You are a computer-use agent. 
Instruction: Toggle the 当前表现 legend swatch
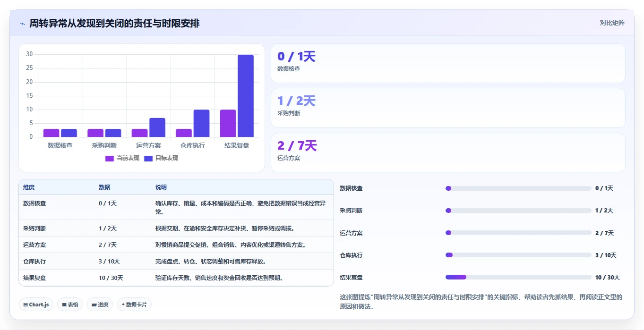point(109,158)
